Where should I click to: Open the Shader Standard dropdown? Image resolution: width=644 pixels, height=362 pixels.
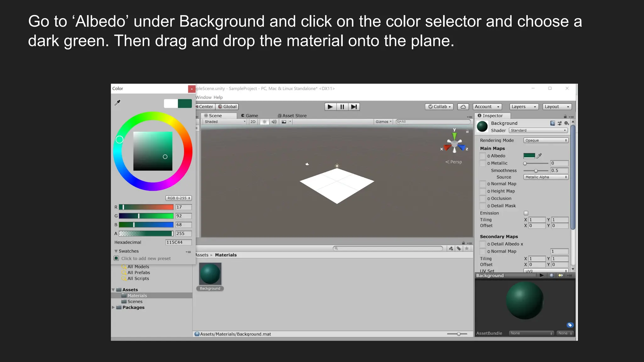[x=538, y=130]
